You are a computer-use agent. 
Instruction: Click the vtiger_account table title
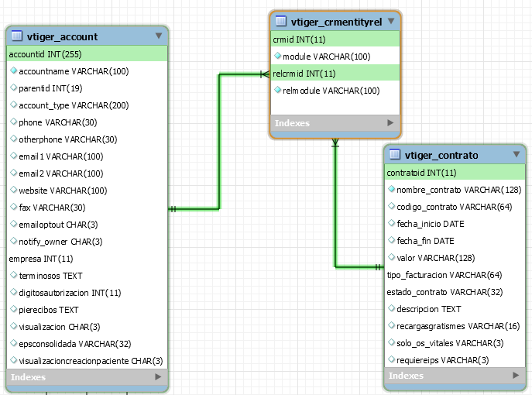click(62, 36)
